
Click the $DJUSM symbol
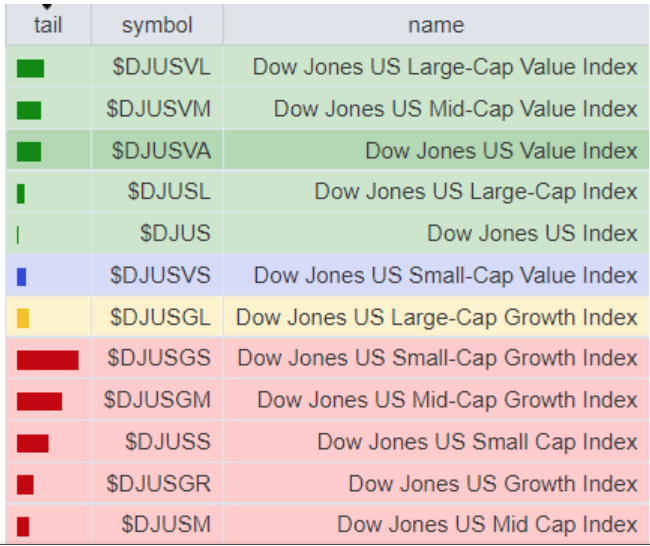coord(166,525)
